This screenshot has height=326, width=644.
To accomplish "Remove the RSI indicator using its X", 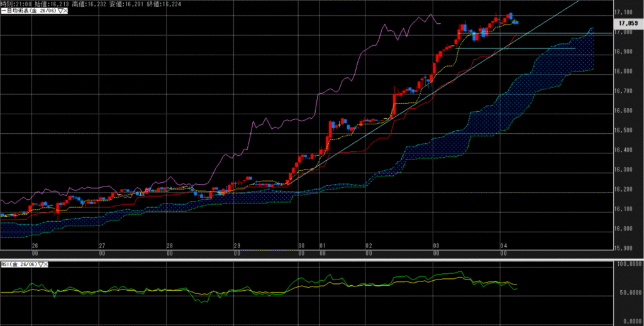I will (x=47, y=264).
